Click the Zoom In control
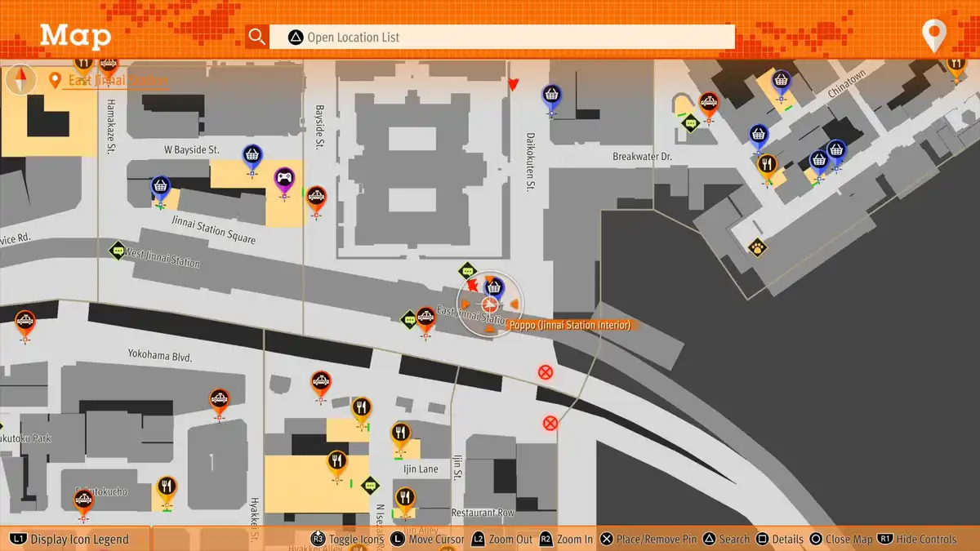980x551 pixels. click(x=567, y=539)
